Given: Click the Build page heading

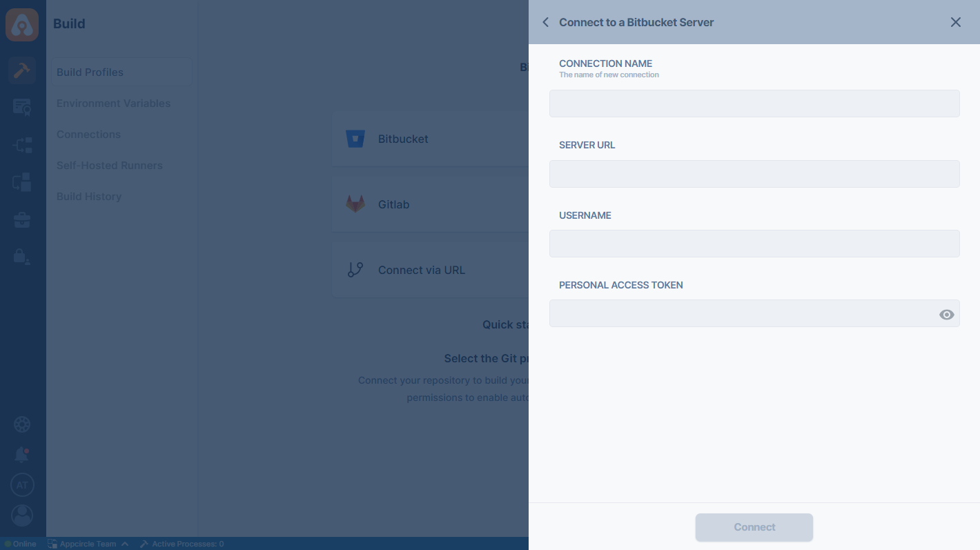Looking at the screenshot, I should tap(69, 23).
